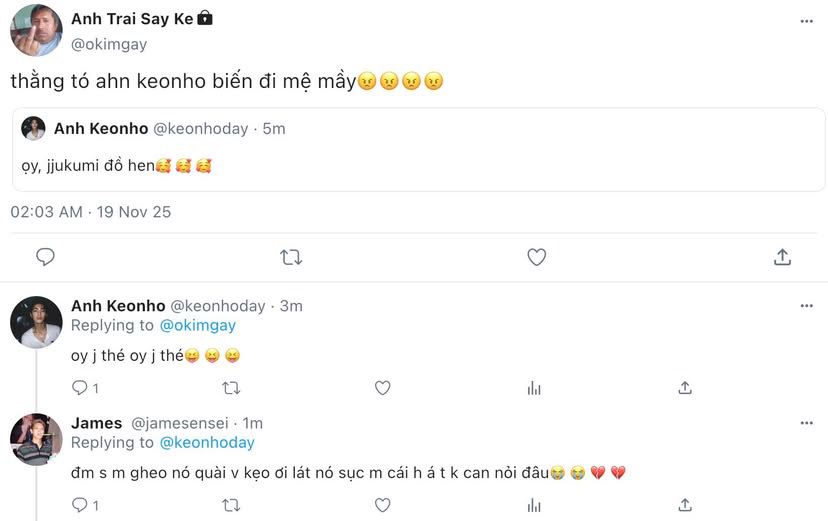Like the James reply tweet
The width and height of the screenshot is (828, 521).
(x=382, y=505)
